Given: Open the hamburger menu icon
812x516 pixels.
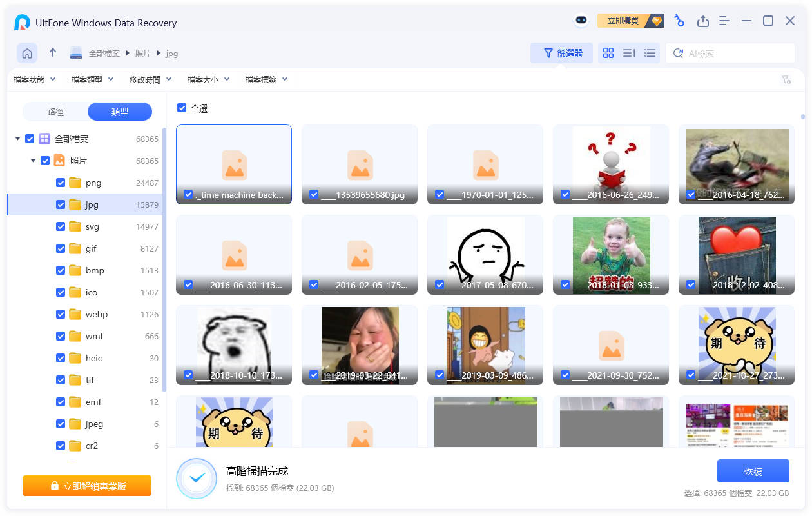Looking at the screenshot, I should 724,21.
